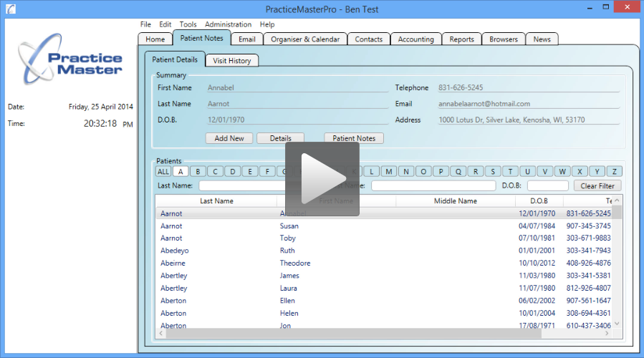
Task: Filter patients by letter R
Action: pyautogui.click(x=476, y=172)
